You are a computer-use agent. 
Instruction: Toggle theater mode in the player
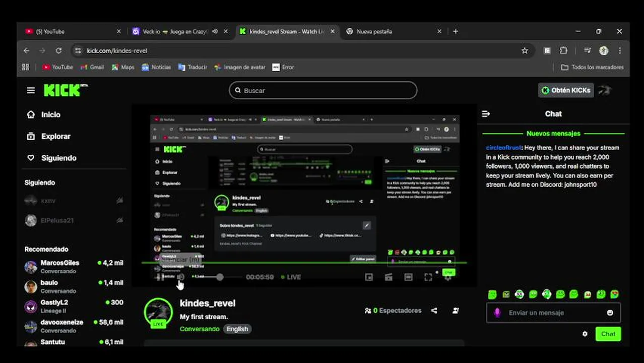[408, 277]
